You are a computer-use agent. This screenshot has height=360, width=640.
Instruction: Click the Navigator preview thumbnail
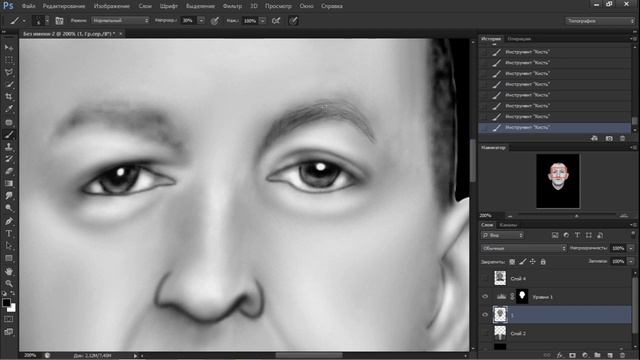[x=558, y=181]
